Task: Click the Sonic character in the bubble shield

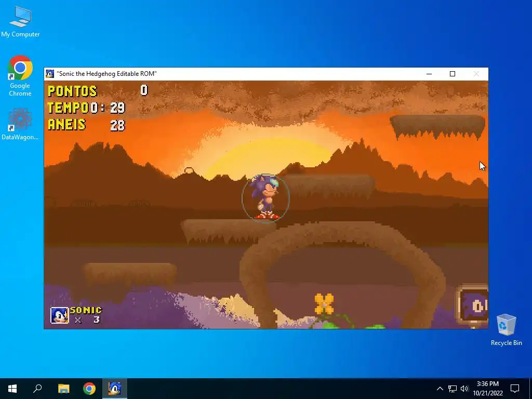Action: click(265, 198)
